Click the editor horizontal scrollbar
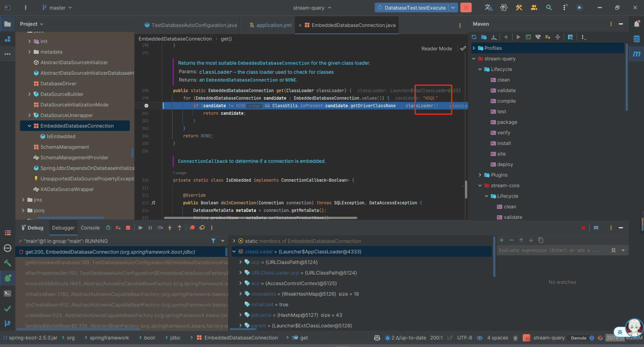Viewport: 644px width, 347px height. (x=260, y=218)
